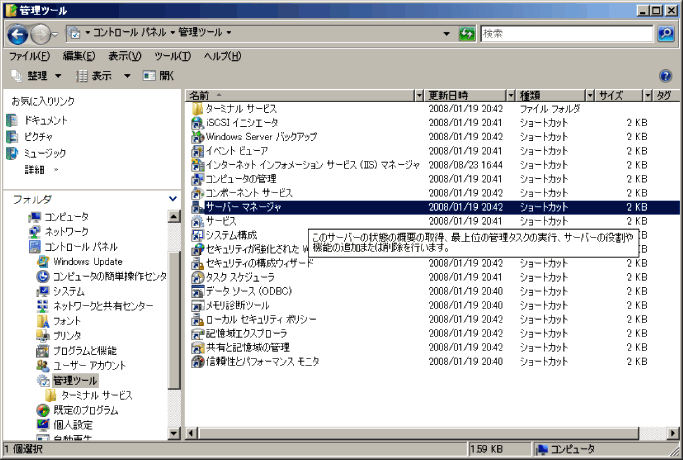Screen dimensions: 683x460
Task: Select ターミナル サービス subfolder in tree
Action: 96,395
